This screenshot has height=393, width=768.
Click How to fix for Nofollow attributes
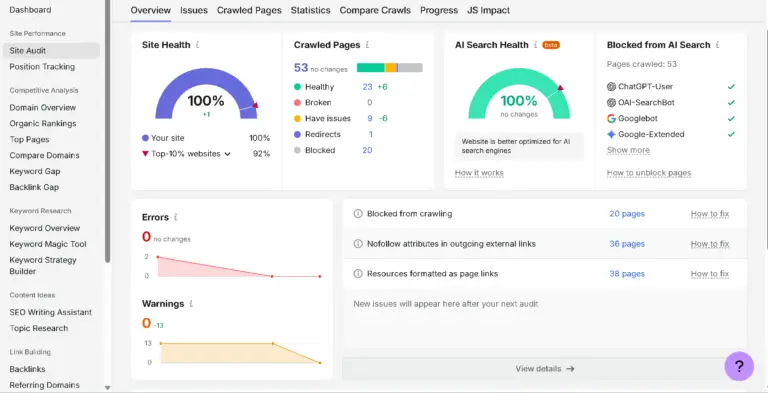[710, 244]
